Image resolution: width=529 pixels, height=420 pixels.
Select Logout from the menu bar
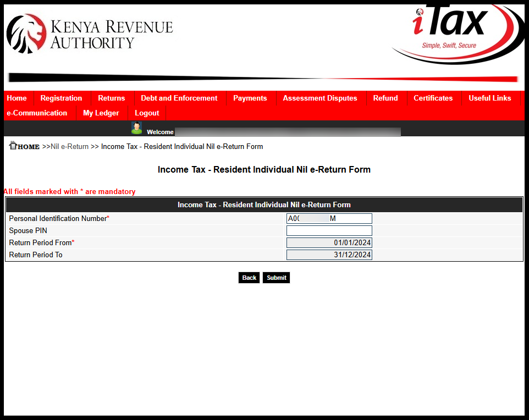146,113
